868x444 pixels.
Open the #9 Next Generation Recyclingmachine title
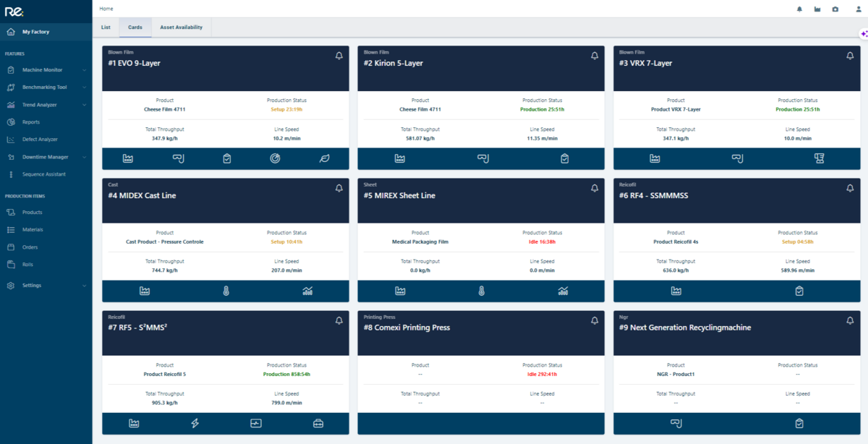point(685,328)
